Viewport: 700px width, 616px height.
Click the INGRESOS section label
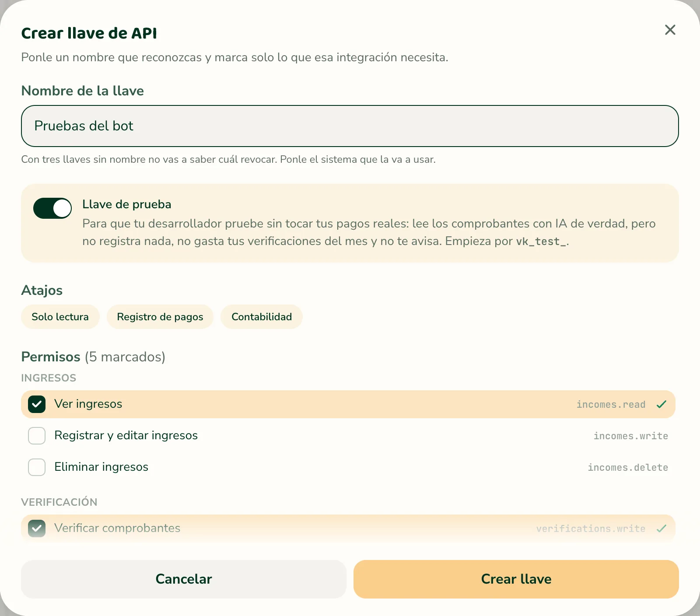click(49, 378)
